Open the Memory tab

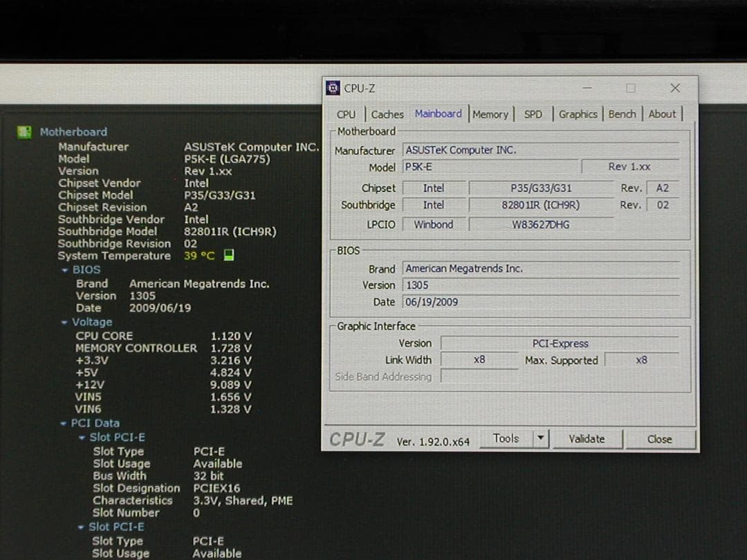pos(491,114)
